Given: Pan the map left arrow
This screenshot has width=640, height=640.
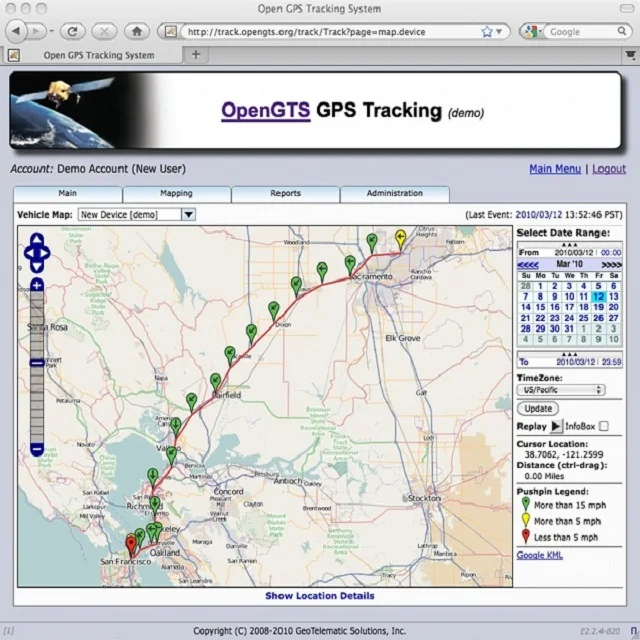Looking at the screenshot, I should (x=29, y=253).
